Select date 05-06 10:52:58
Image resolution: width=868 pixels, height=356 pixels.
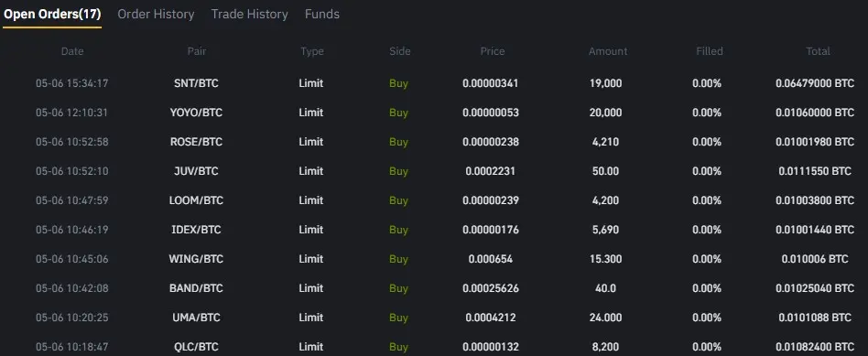pyautogui.click(x=72, y=142)
